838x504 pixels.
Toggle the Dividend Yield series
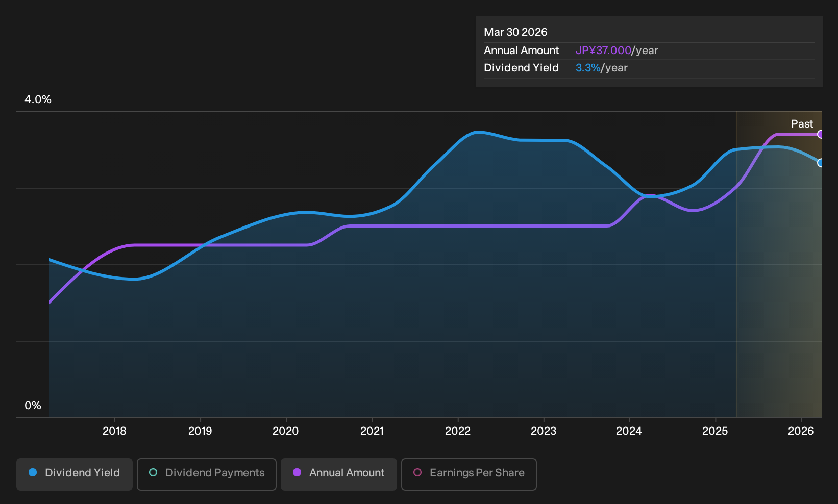(x=75, y=474)
